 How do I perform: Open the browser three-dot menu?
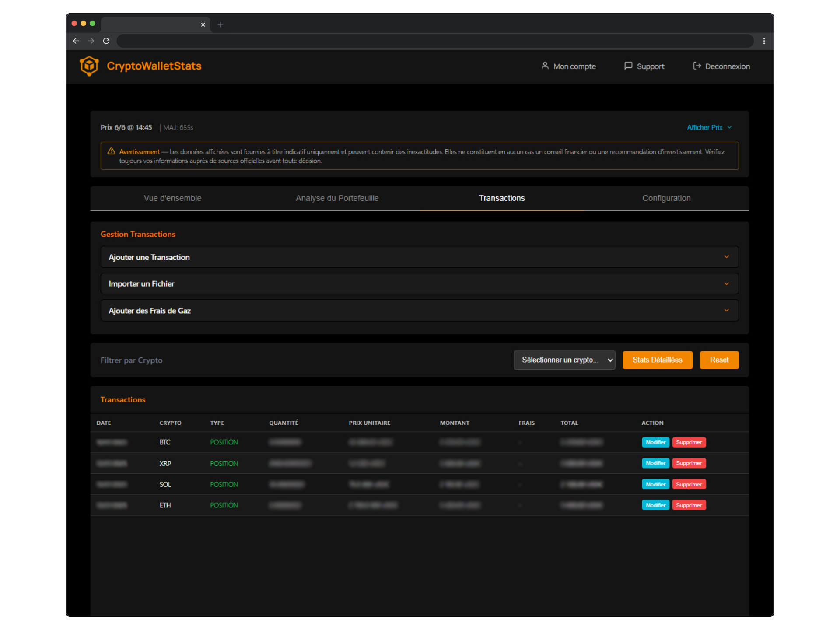click(764, 41)
